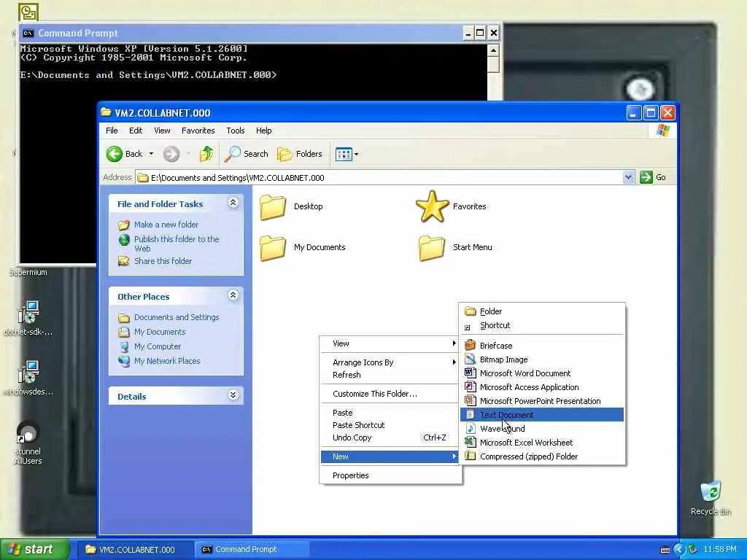Open the My Documents folder icon
Screen dimensions: 747x560
pos(273,248)
